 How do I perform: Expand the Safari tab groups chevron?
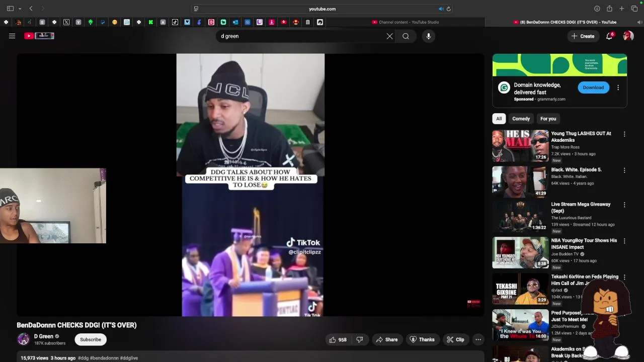20,9
